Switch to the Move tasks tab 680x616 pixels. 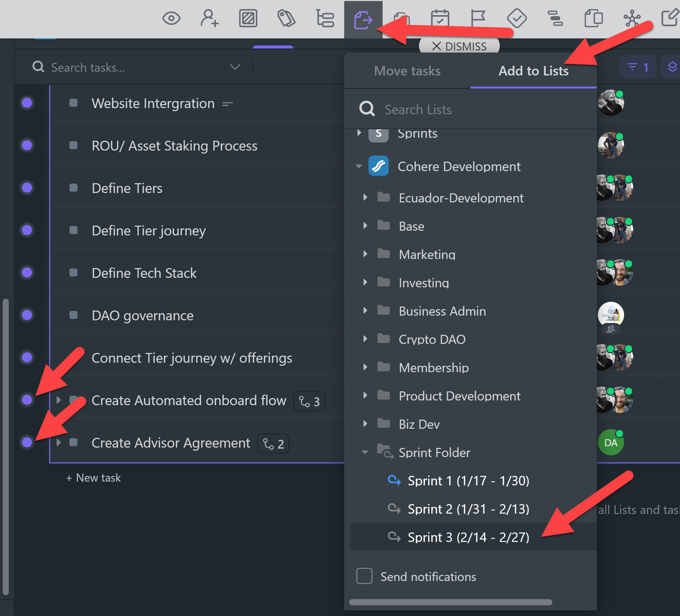(407, 71)
